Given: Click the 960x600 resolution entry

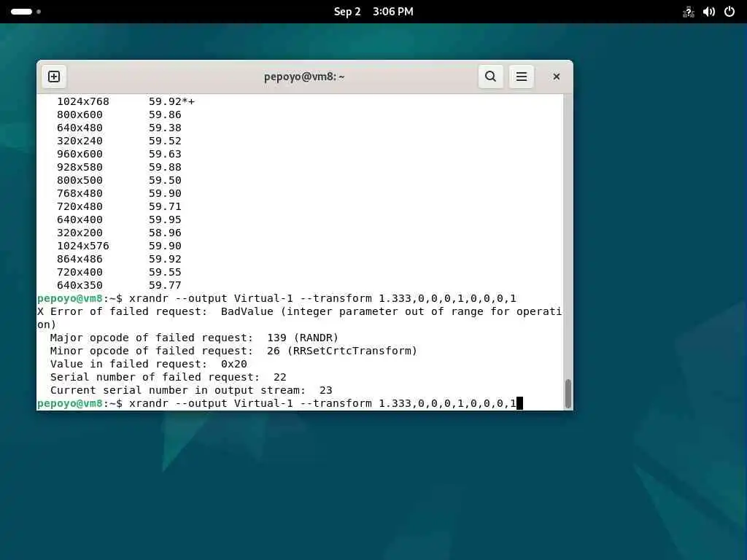Looking at the screenshot, I should tap(80, 154).
